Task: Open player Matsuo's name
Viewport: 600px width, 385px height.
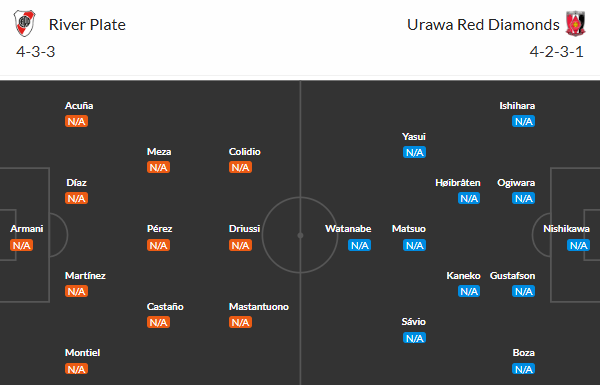Action: (x=409, y=229)
